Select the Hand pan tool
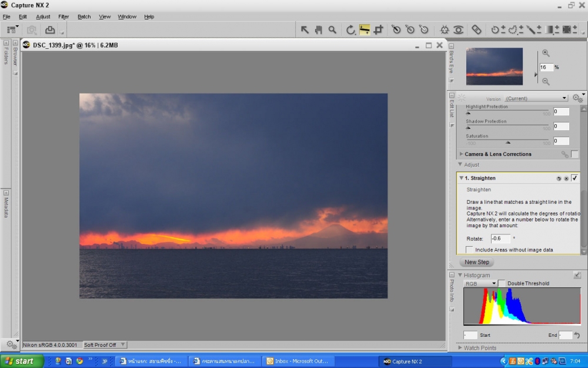This screenshot has width=588, height=368. [x=318, y=29]
